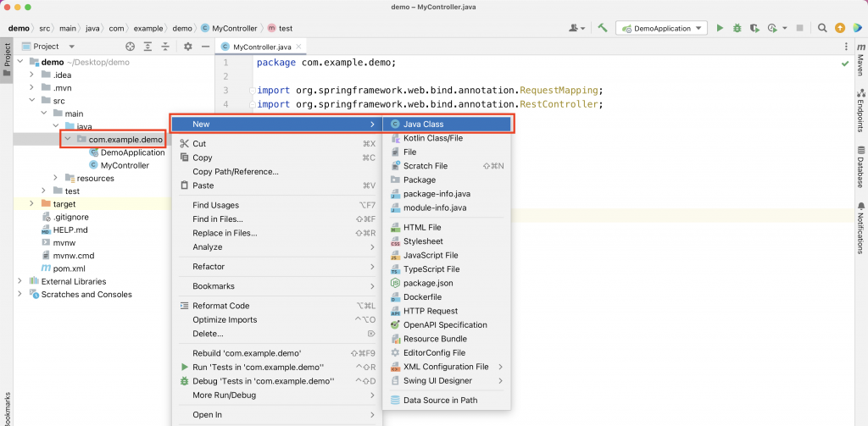The image size is (868, 426).
Task: Run DemoApplication with green play icon
Action: [720, 28]
